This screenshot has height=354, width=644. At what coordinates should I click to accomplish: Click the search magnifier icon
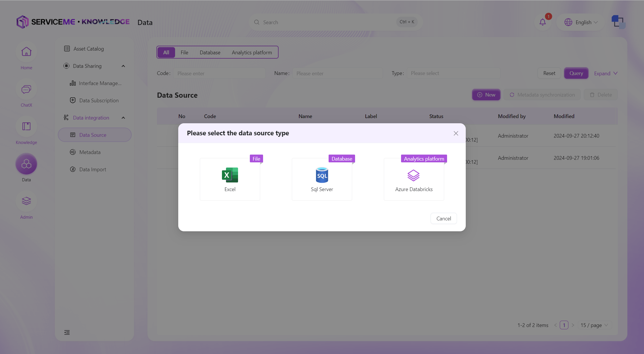point(257,22)
